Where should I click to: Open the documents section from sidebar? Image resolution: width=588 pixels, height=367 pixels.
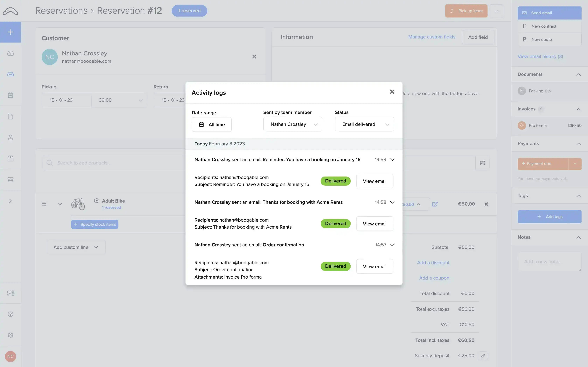click(11, 116)
